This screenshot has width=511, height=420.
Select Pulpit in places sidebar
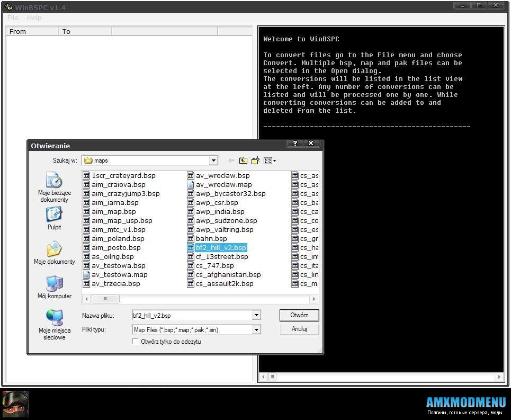click(54, 218)
